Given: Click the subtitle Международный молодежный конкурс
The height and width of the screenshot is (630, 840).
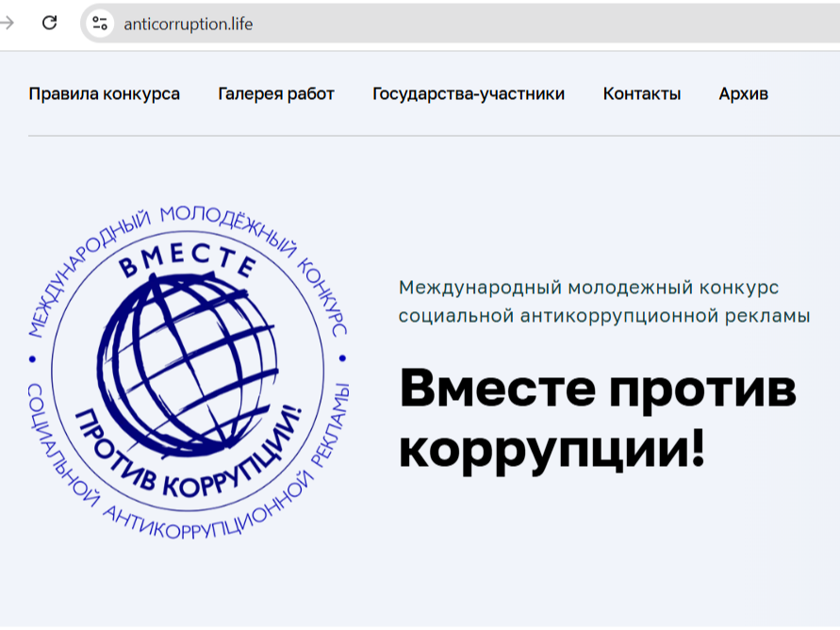Looking at the screenshot, I should click(x=588, y=288).
